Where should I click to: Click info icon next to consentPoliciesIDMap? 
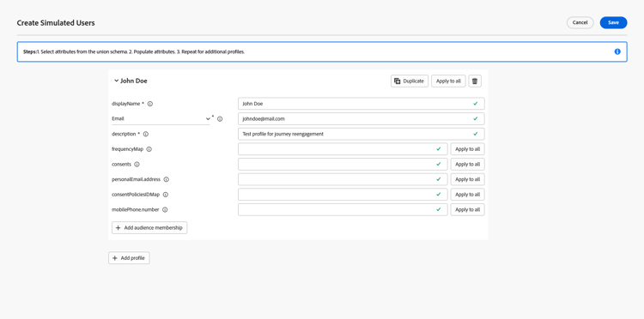click(x=166, y=195)
